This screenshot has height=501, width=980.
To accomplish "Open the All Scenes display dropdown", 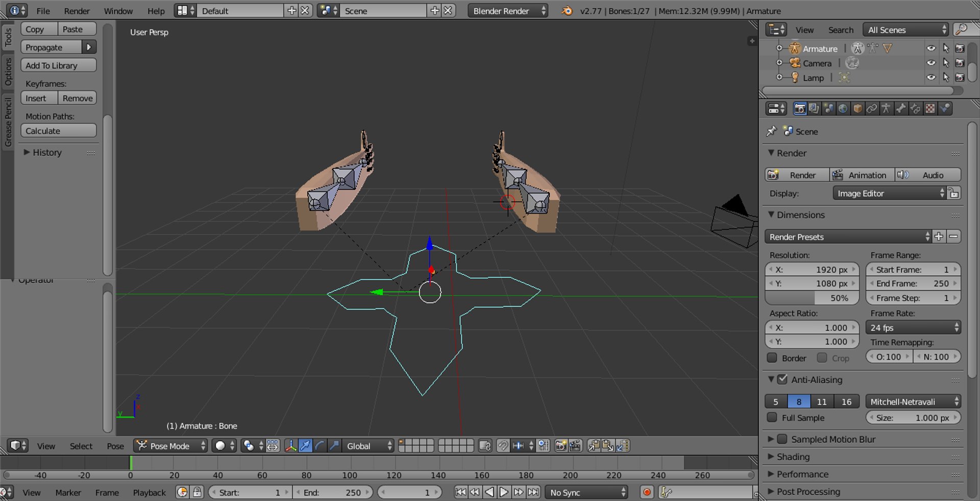I will pos(905,30).
